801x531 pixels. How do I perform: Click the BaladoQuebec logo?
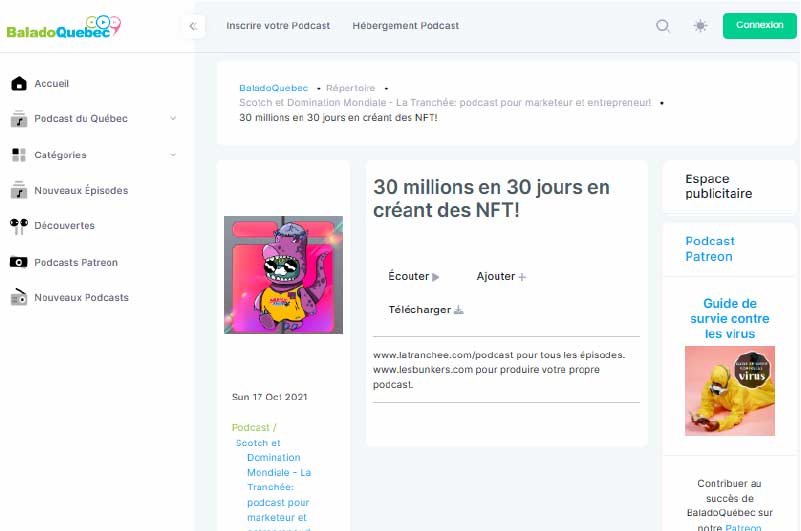(x=64, y=27)
